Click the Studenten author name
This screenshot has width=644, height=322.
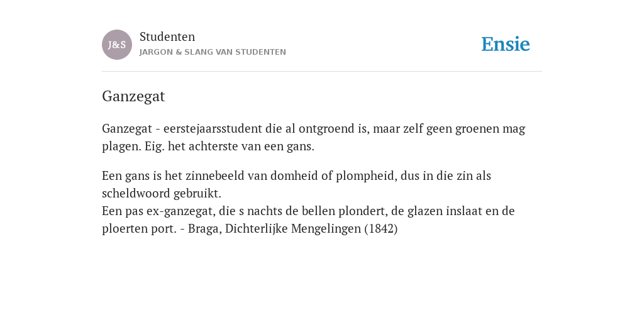[167, 37]
